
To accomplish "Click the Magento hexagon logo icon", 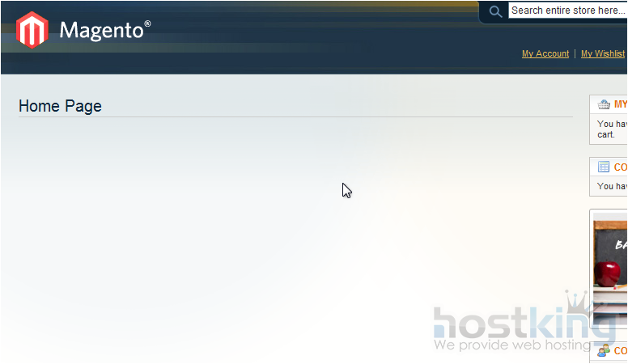I will (32, 30).
